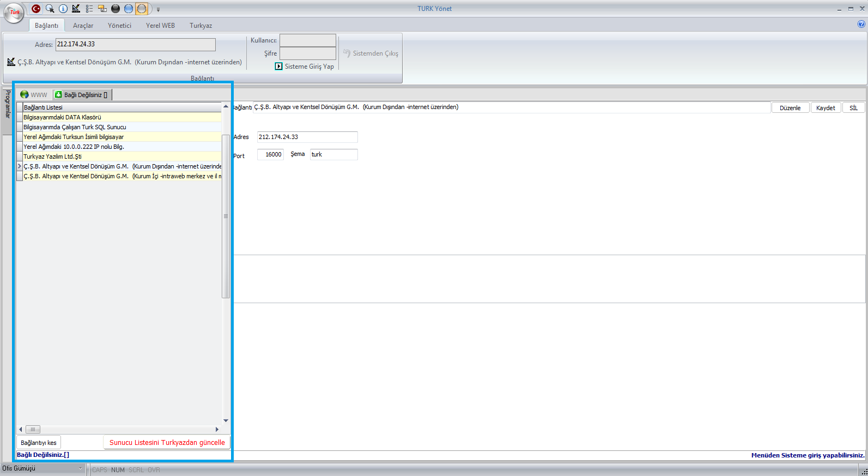This screenshot has height=476, width=868.
Task: Click the list's scroll down arrow
Action: click(x=226, y=420)
